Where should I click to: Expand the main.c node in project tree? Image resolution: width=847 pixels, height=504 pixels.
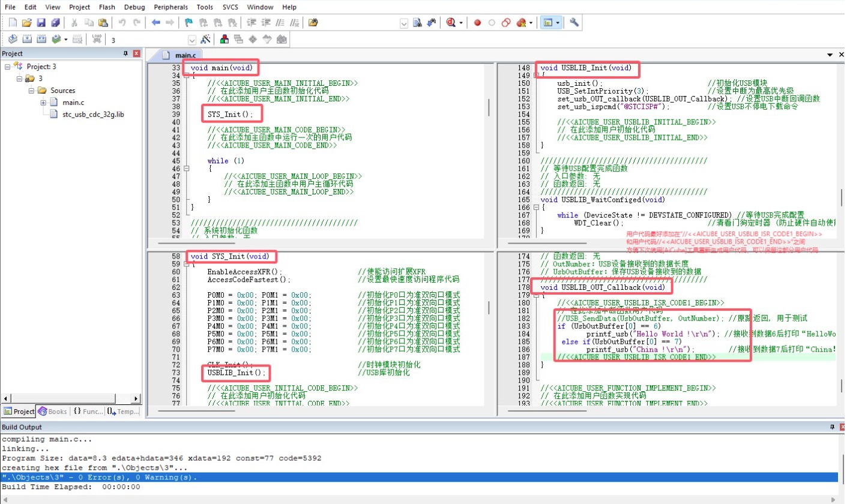[44, 103]
